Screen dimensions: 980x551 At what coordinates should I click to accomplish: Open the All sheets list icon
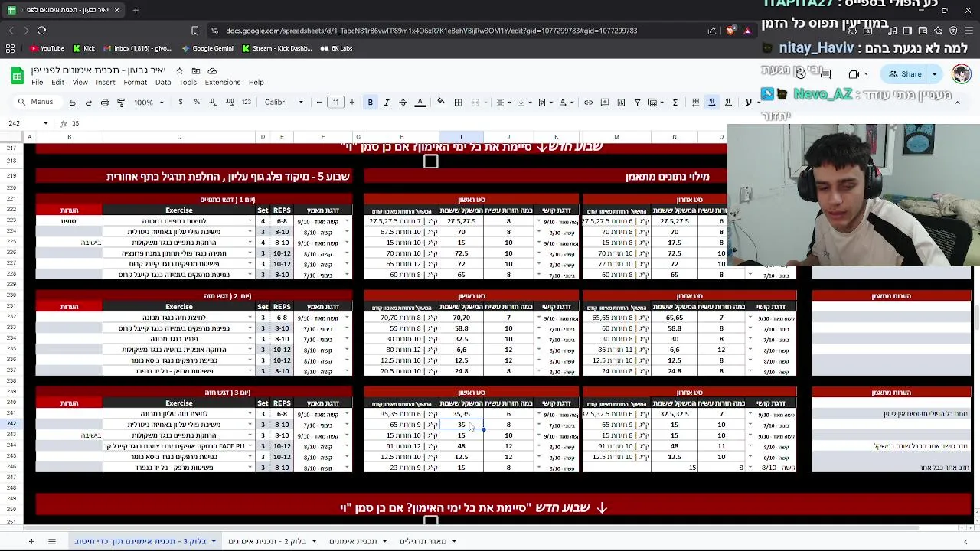pos(52,541)
